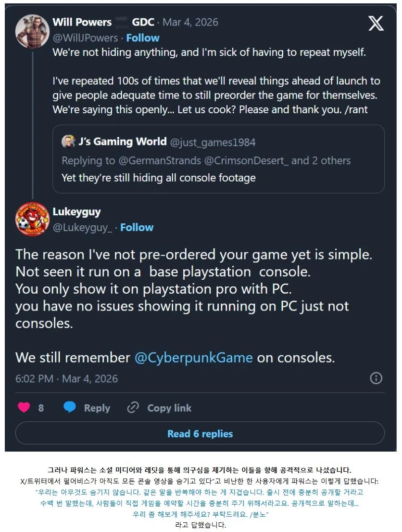Screen dimensions: 402x532
Task: Click the copy link chain icon
Action: [133, 408]
